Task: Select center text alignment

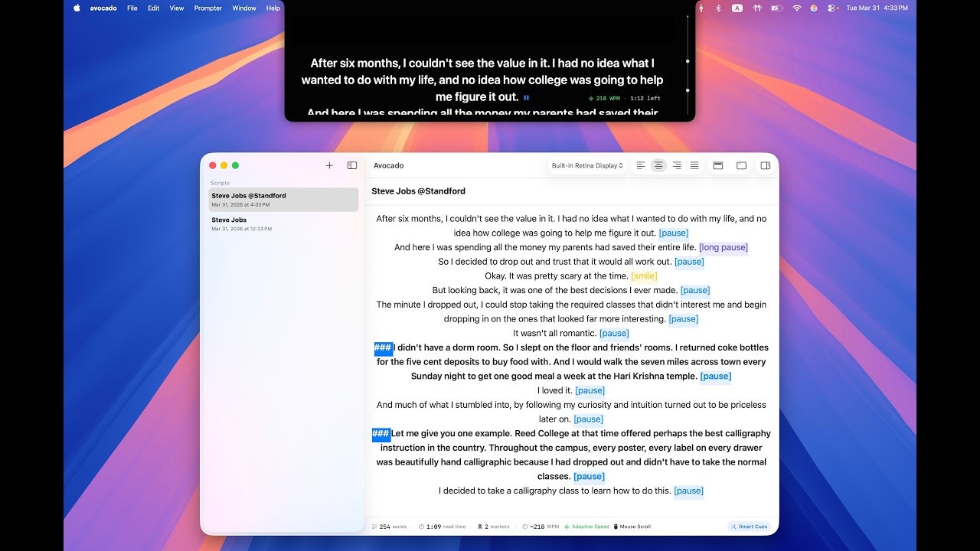Action: pyautogui.click(x=658, y=165)
